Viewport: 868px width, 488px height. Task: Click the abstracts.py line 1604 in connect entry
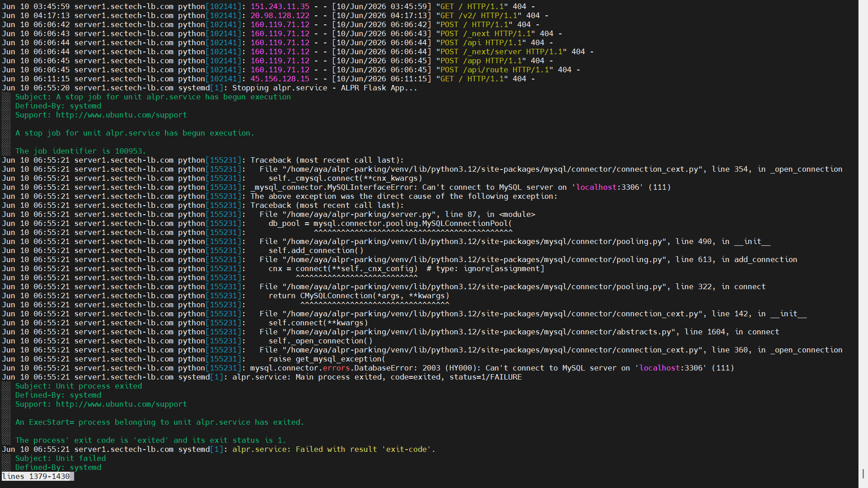519,332
